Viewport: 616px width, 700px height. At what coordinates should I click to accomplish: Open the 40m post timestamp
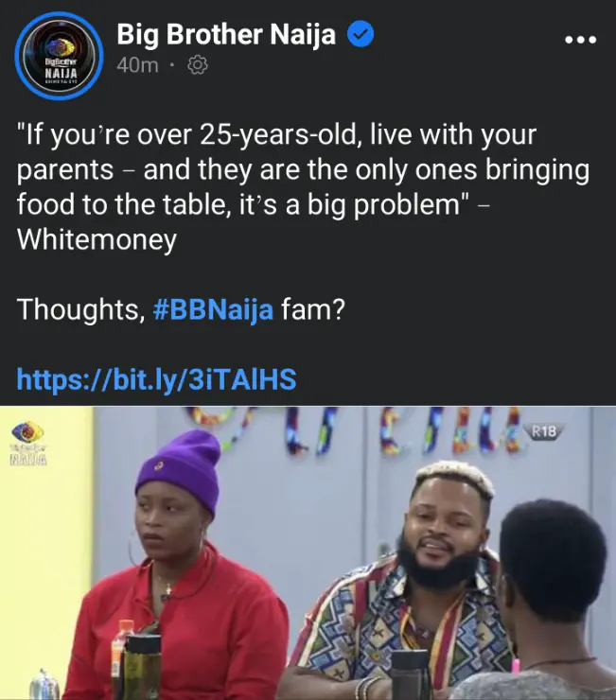(x=137, y=65)
